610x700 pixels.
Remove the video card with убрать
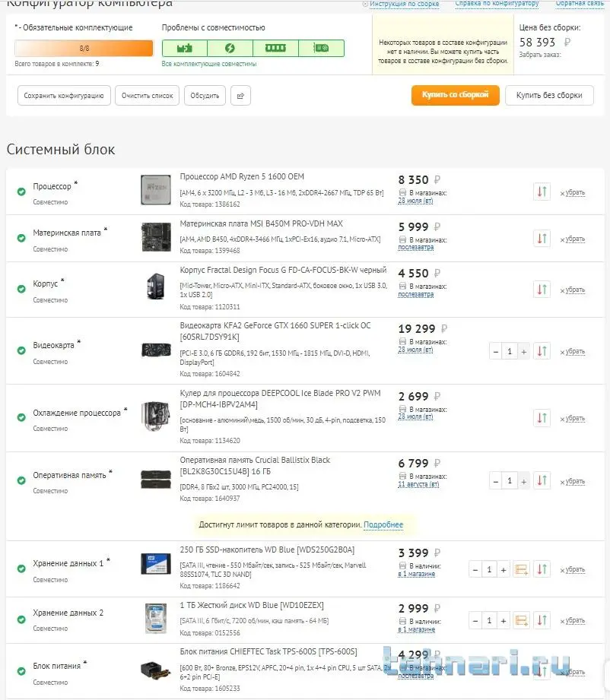point(575,351)
